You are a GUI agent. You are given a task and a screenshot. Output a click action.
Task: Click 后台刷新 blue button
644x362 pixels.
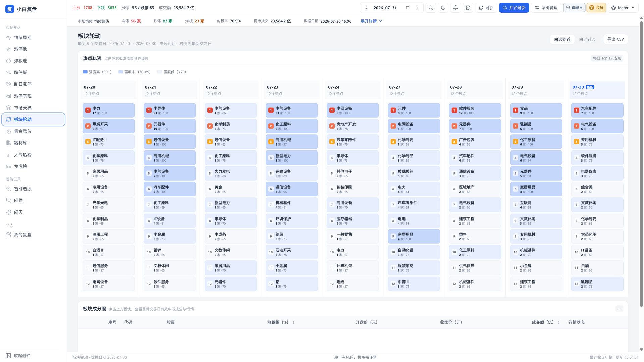click(514, 8)
